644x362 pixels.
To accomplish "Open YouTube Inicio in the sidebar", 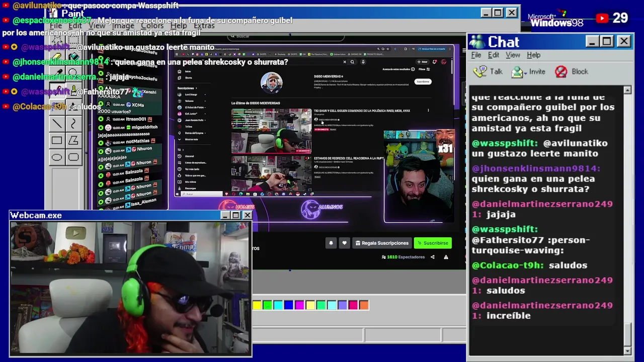I will [x=188, y=71].
